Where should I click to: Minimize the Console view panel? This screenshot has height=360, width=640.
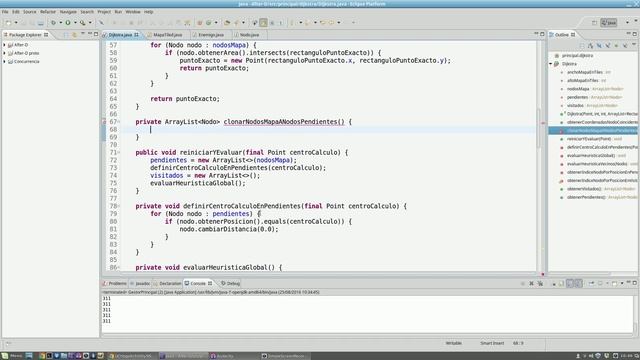[x=629, y=282]
